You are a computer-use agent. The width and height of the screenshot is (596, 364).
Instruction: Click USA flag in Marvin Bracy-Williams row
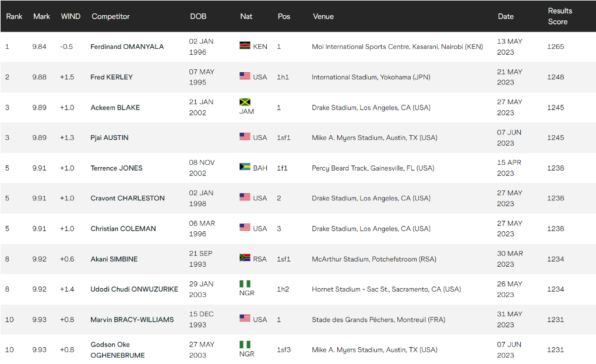(245, 319)
